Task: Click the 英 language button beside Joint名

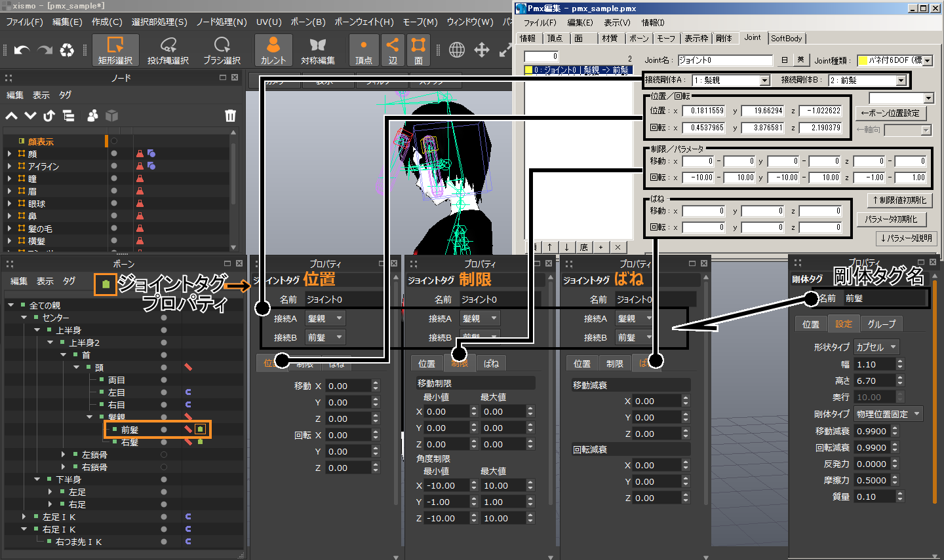Action: [x=800, y=60]
